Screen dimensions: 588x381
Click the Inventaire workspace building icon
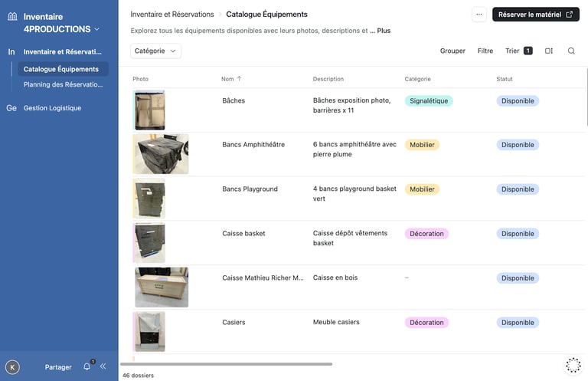tap(12, 16)
